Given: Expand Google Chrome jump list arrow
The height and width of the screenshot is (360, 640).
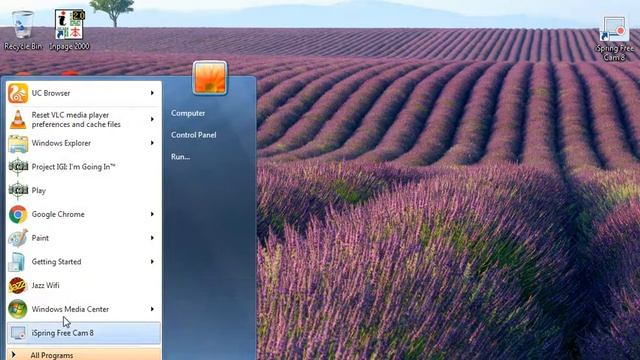Looking at the screenshot, I should point(152,214).
